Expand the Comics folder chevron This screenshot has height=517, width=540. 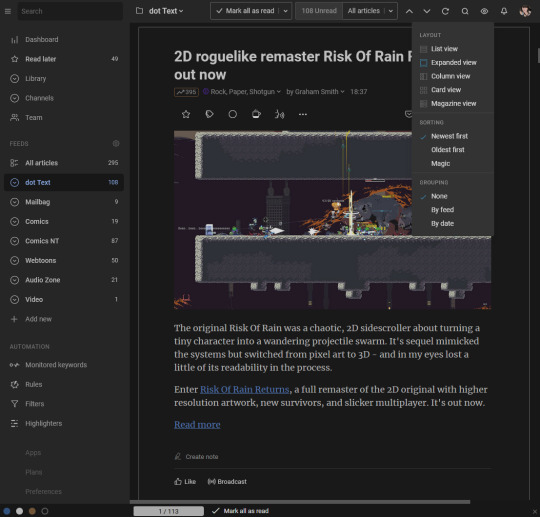(14, 221)
